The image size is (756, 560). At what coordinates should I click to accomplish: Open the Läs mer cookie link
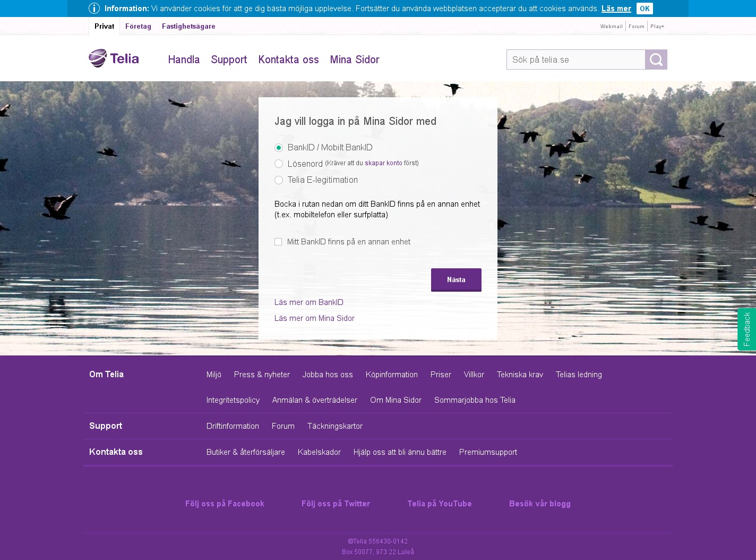[x=616, y=9]
